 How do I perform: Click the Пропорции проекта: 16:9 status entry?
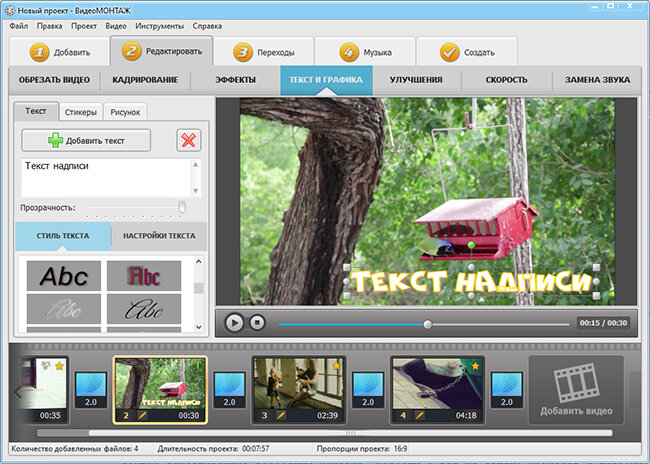pos(361,449)
